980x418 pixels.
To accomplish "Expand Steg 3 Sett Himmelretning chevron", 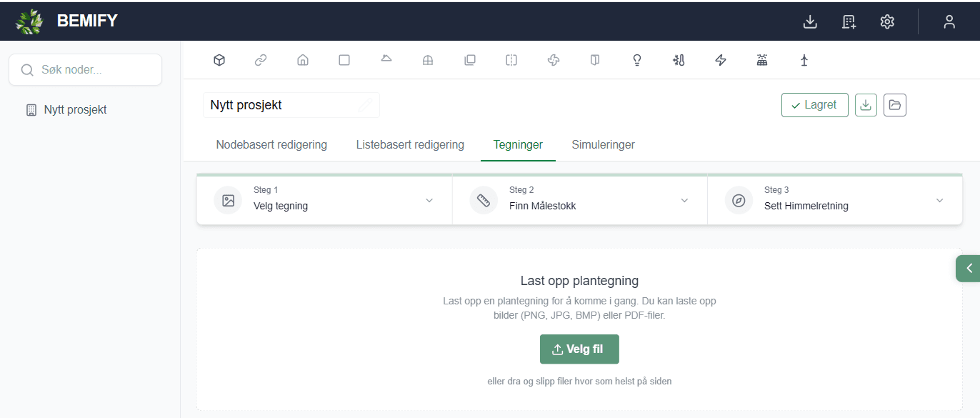I will pyautogui.click(x=939, y=200).
